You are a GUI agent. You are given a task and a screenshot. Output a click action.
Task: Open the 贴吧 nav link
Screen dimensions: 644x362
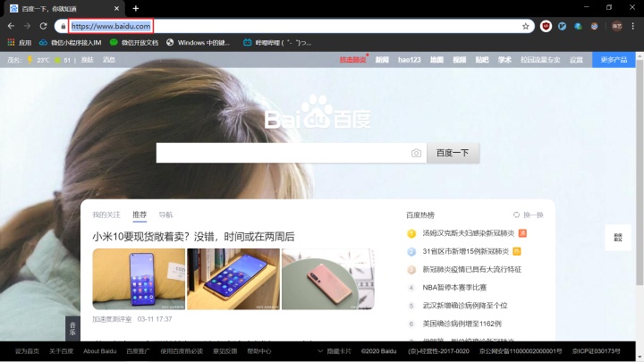[x=482, y=60]
